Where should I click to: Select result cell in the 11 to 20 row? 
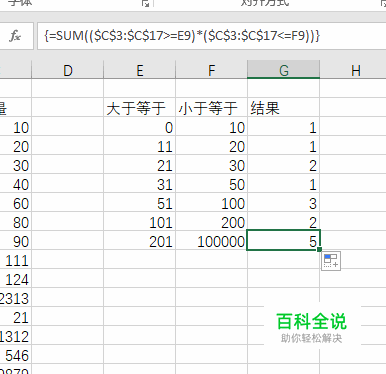point(284,146)
